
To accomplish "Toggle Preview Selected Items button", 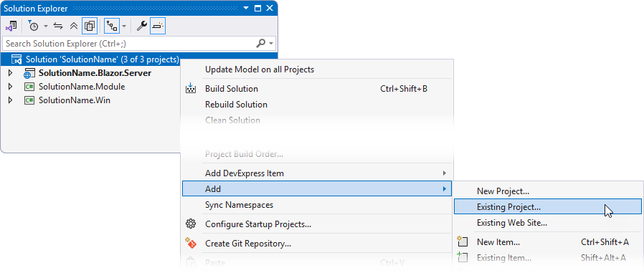I will pyautogui.click(x=158, y=27).
